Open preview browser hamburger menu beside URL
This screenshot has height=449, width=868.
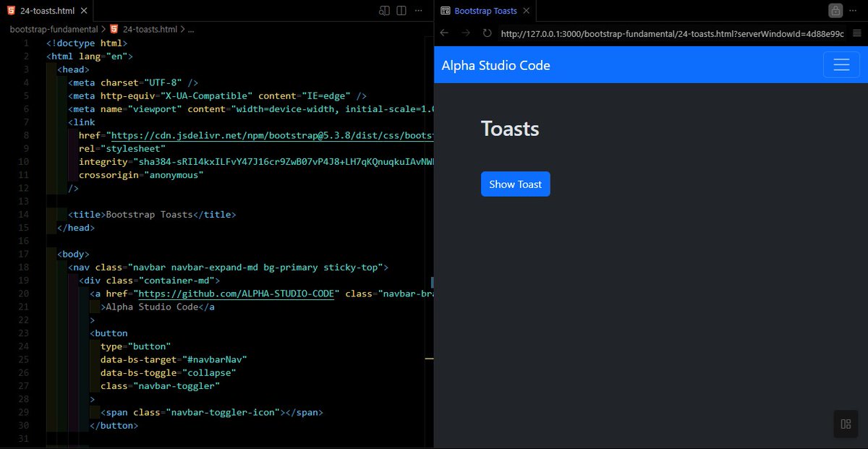857,33
